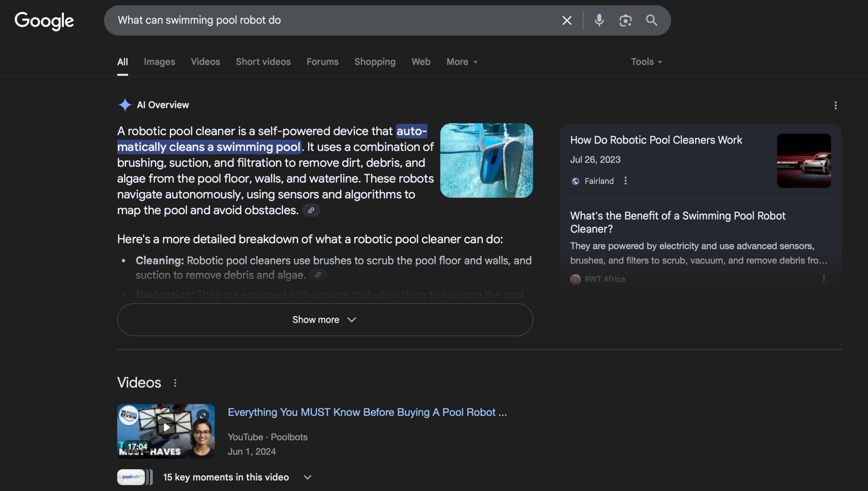
Task: Open source link icon after 'debris and algae'
Action: (318, 275)
